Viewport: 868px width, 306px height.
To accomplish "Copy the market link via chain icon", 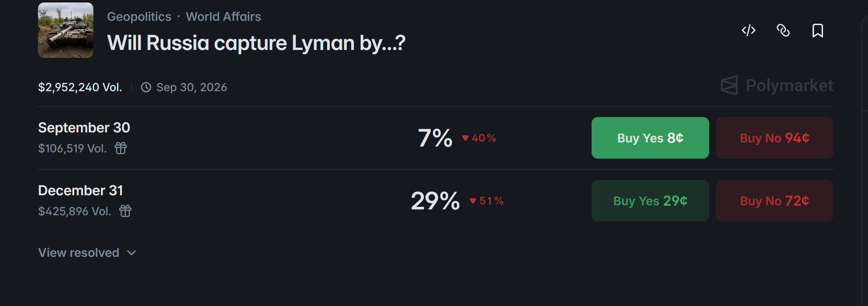I will click(783, 30).
